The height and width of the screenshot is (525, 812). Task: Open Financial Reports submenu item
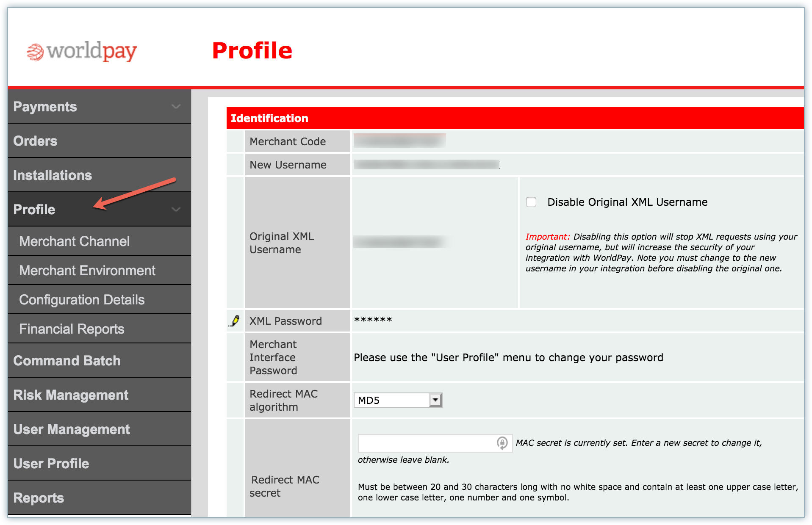(72, 329)
